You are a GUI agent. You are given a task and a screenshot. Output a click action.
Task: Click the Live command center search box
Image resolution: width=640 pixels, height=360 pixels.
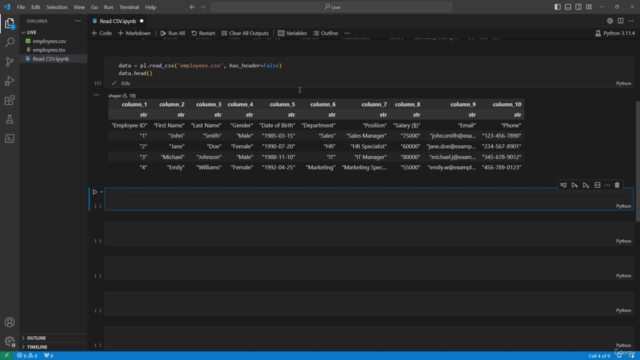331,7
